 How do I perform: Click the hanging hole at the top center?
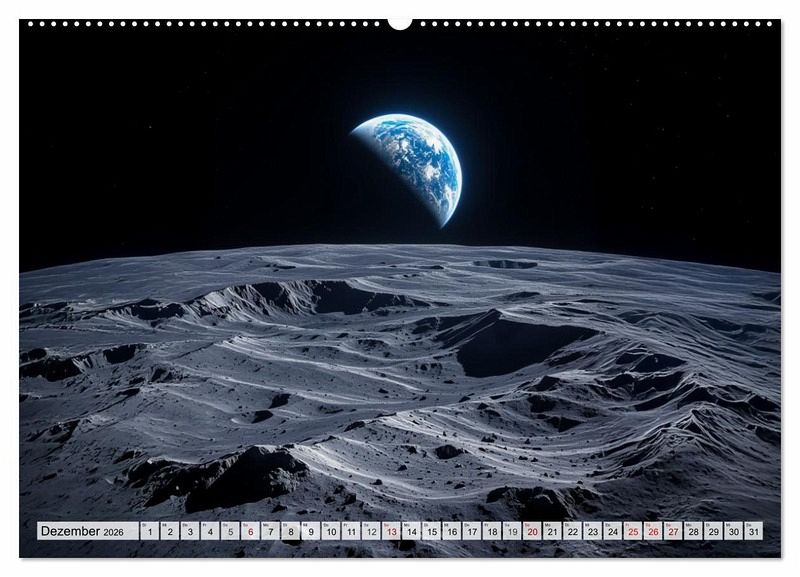pos(400,22)
